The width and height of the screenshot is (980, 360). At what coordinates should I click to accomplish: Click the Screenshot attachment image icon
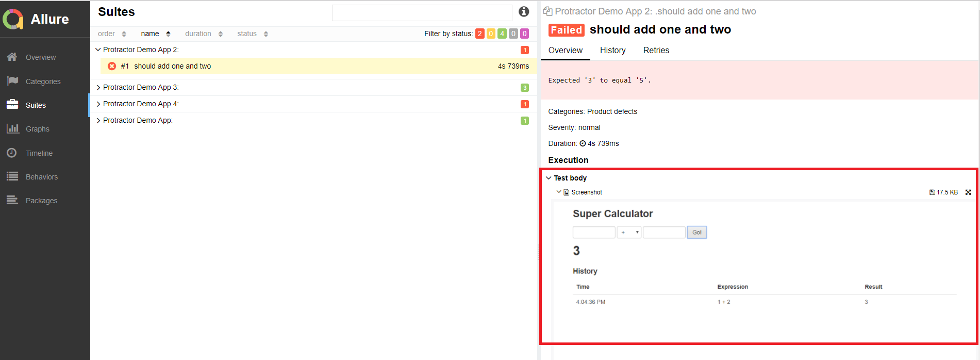pos(567,192)
